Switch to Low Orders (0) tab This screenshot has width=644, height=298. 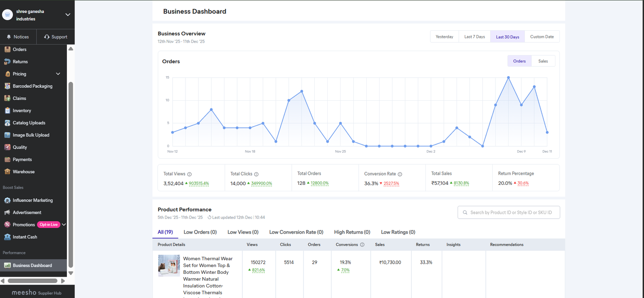pos(200,232)
